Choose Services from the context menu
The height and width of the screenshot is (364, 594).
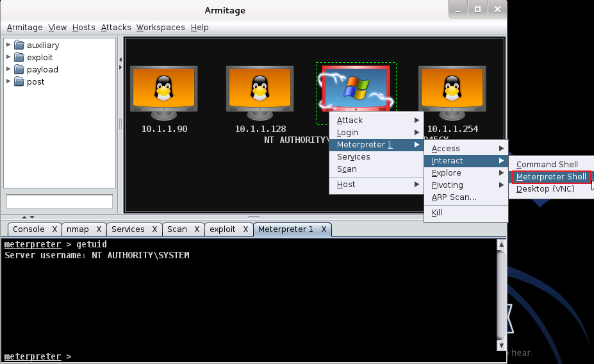[x=377, y=157]
